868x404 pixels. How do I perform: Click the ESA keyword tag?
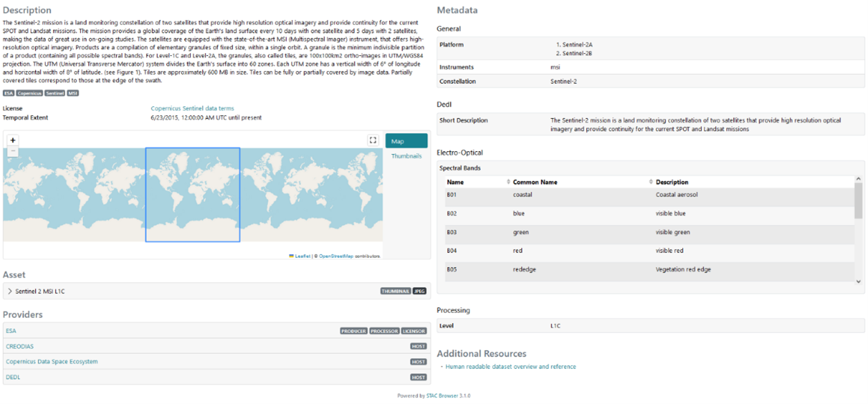(x=8, y=93)
